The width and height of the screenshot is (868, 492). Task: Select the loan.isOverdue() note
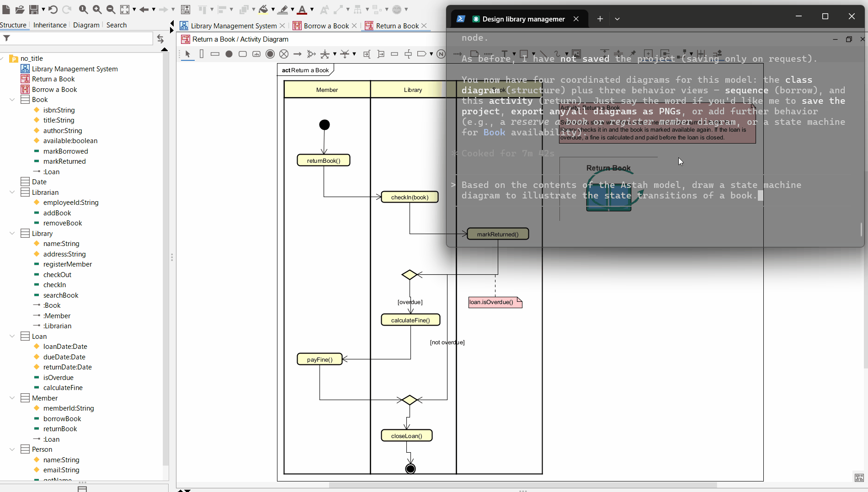(x=495, y=302)
